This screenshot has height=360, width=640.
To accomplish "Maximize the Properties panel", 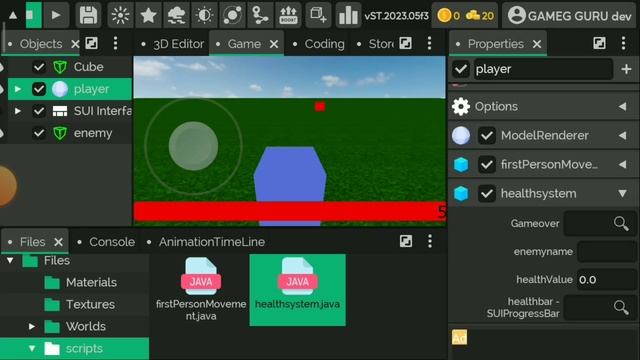I will 599,43.
